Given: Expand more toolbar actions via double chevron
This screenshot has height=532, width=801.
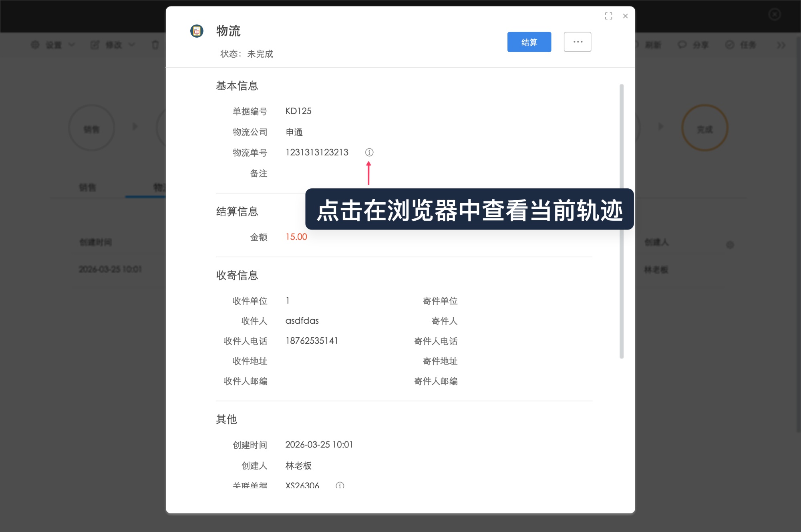Looking at the screenshot, I should point(781,45).
